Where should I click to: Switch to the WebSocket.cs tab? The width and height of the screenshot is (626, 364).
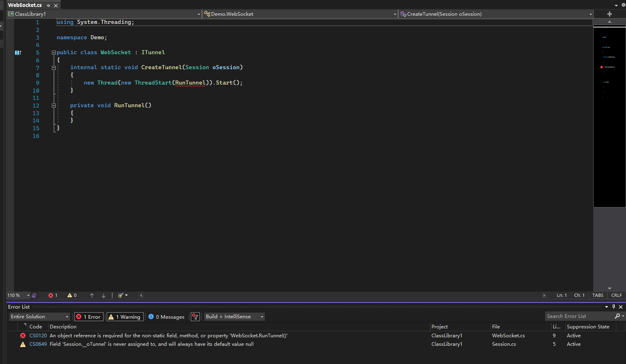pyautogui.click(x=24, y=5)
